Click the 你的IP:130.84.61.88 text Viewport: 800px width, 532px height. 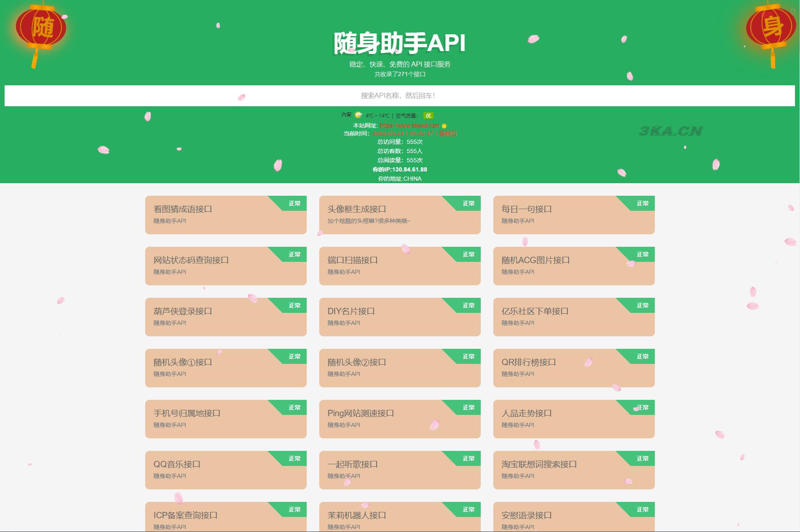click(x=400, y=169)
